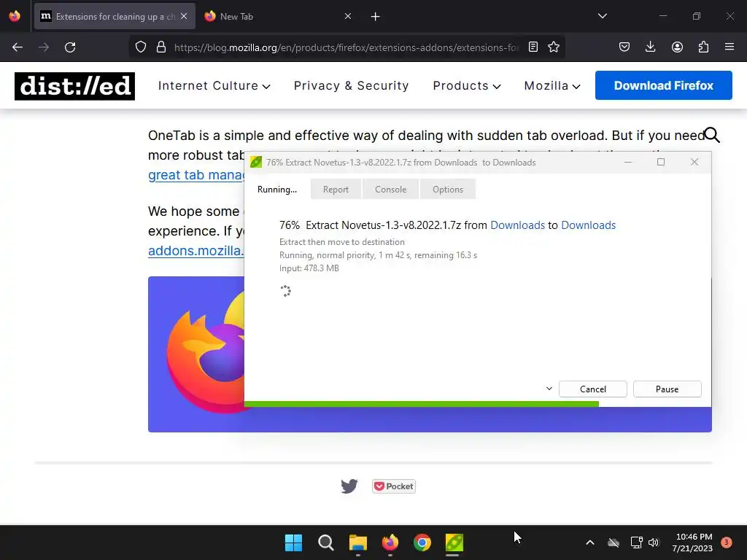
Task: Expand the Products menu
Action: pos(467,86)
